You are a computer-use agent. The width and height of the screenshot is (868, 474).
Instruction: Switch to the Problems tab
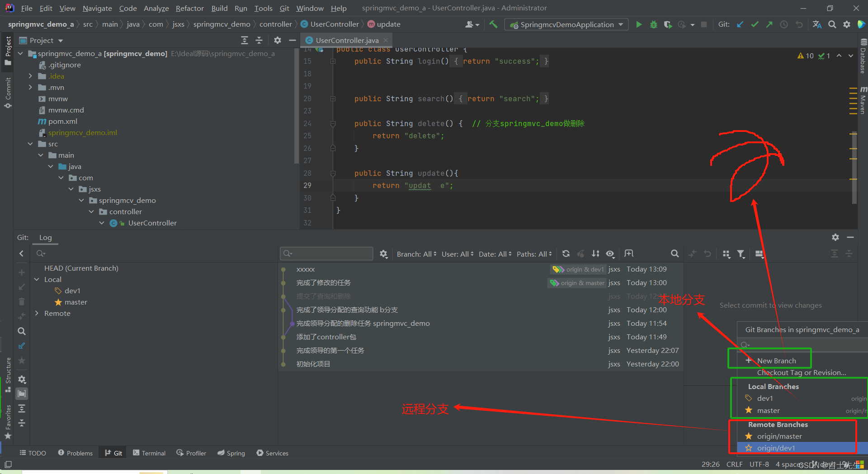tap(75, 453)
